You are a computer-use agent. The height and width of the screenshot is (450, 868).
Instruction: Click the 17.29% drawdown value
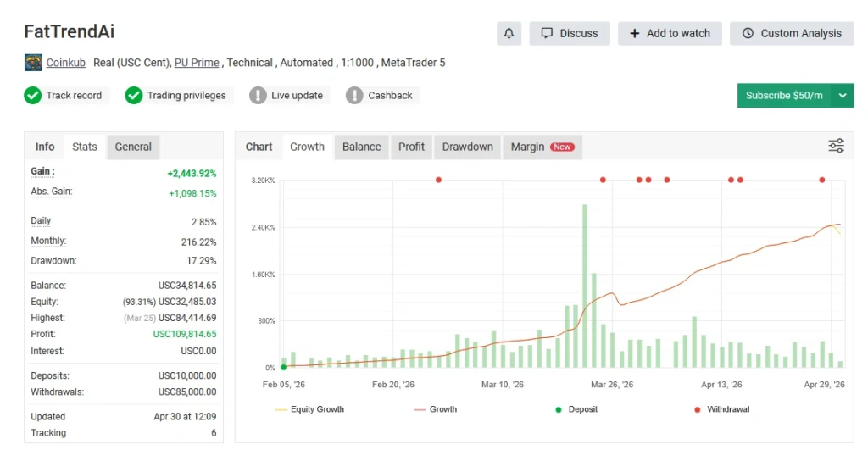point(202,260)
